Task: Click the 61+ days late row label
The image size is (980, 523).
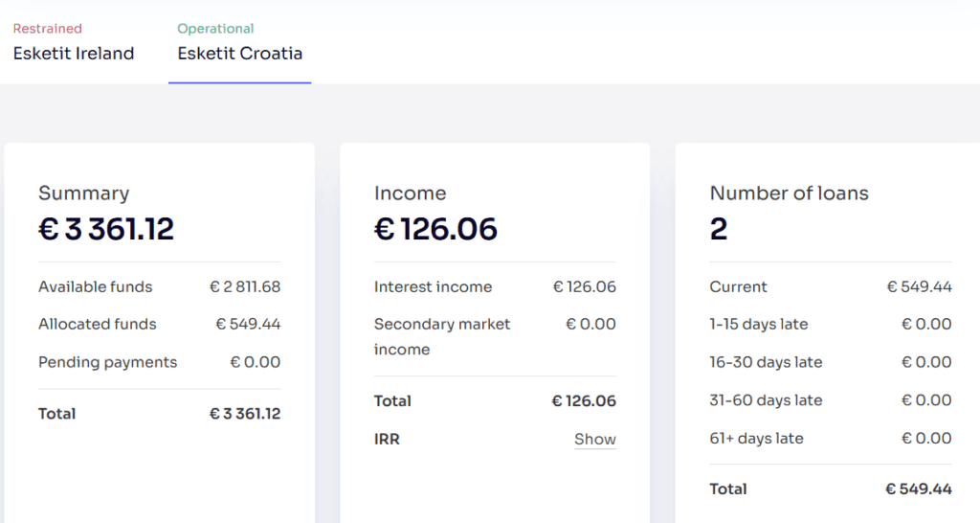Action: [756, 439]
